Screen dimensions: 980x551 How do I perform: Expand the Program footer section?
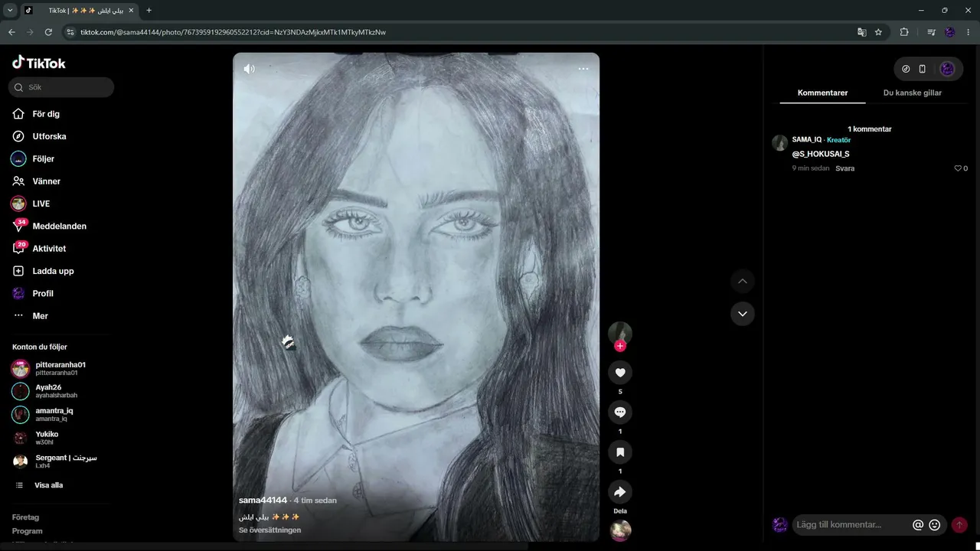[28, 531]
